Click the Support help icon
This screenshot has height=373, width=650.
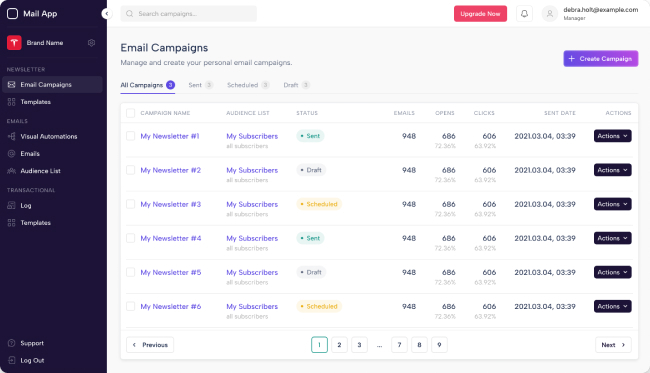point(12,343)
